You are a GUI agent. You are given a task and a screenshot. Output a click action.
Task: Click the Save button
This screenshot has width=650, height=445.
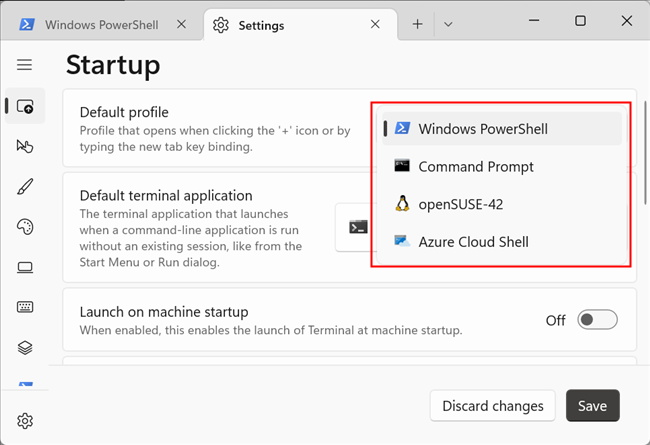click(x=593, y=406)
